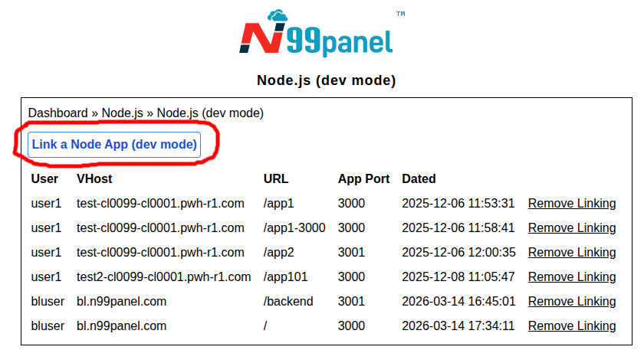
Task: Click the App Port column header
Action: coord(363,179)
